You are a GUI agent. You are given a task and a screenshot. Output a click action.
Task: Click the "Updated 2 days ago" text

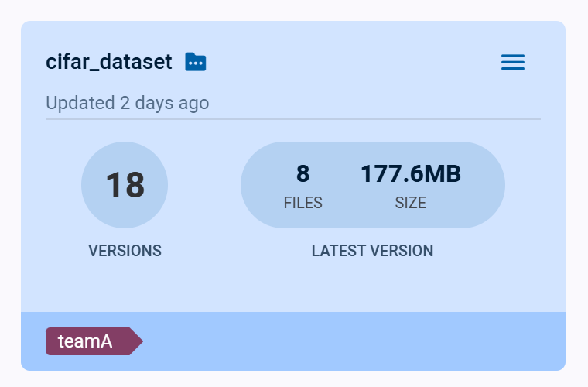click(x=127, y=103)
